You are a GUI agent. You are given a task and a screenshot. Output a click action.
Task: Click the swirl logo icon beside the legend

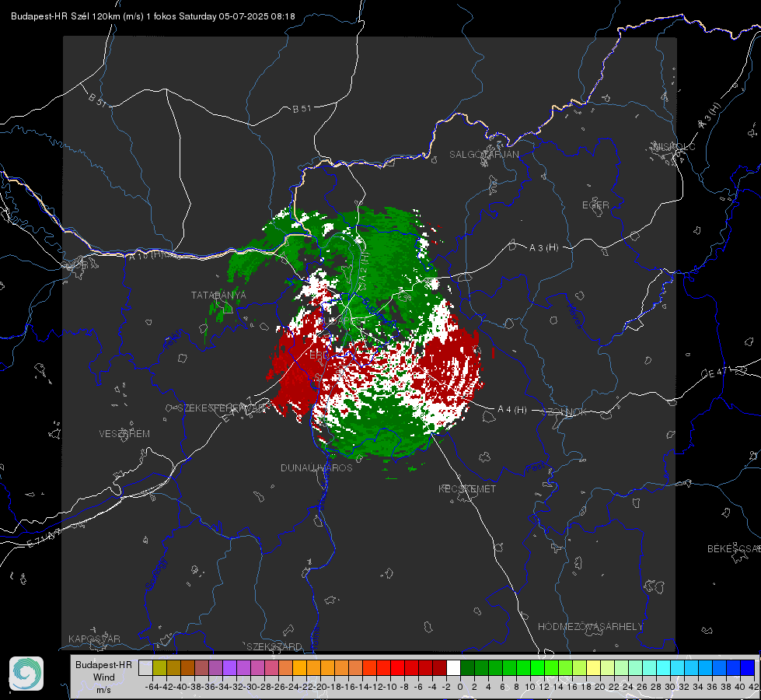[x=26, y=674]
